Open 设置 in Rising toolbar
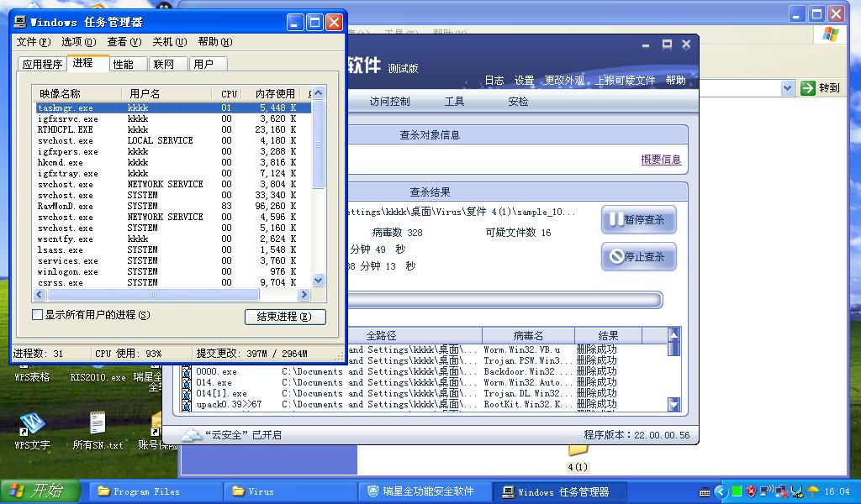The image size is (861, 504). tap(525, 80)
